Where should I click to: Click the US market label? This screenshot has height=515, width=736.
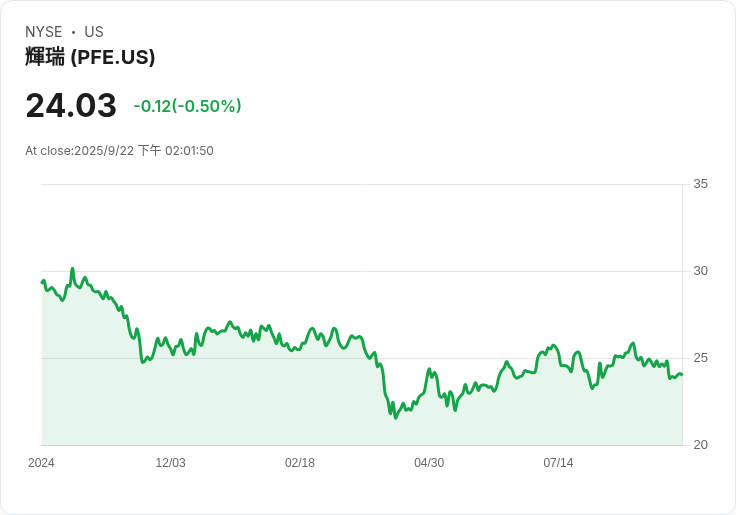click(x=94, y=32)
